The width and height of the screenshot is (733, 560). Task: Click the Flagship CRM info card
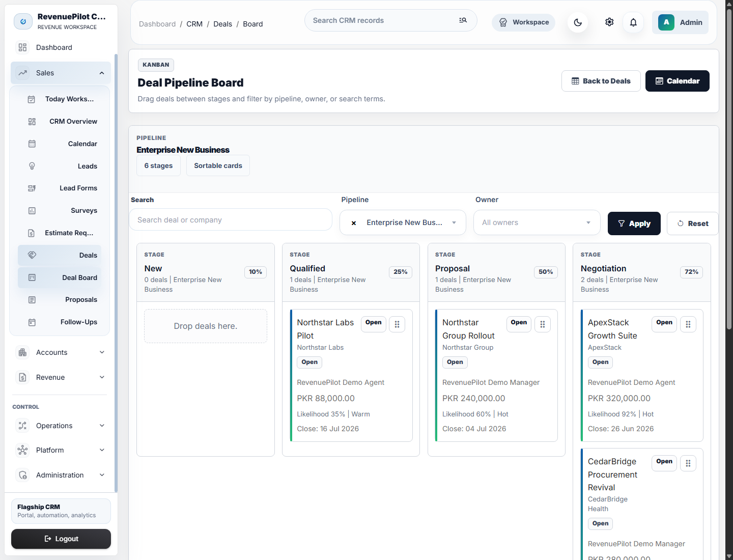[x=61, y=511]
